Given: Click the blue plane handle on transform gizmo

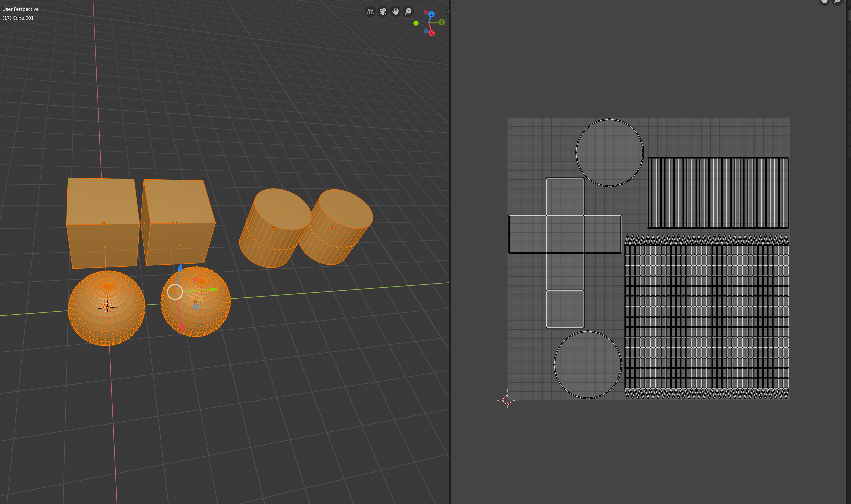Looking at the screenshot, I should point(196,306).
